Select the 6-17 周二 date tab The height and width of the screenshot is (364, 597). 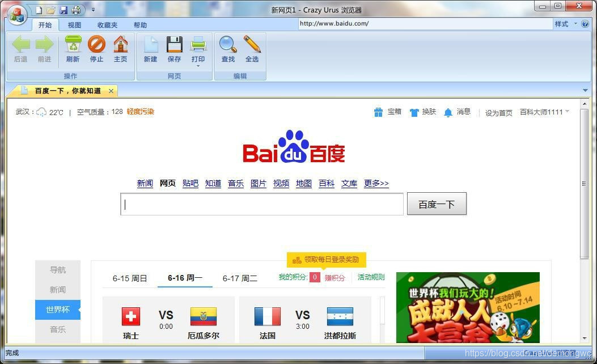(x=240, y=278)
